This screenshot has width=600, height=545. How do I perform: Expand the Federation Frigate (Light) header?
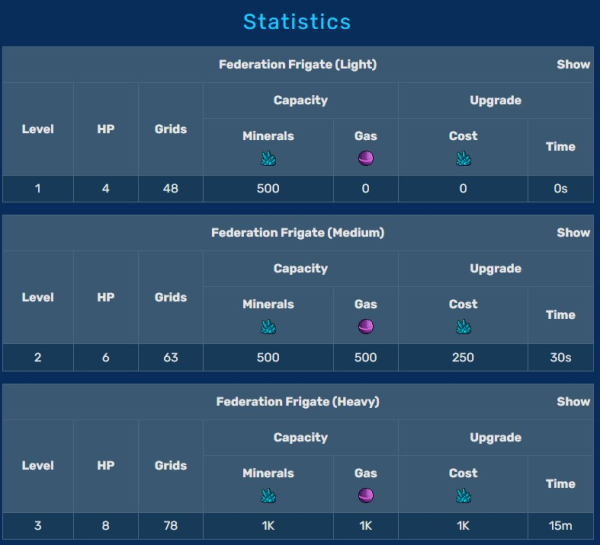tap(297, 64)
